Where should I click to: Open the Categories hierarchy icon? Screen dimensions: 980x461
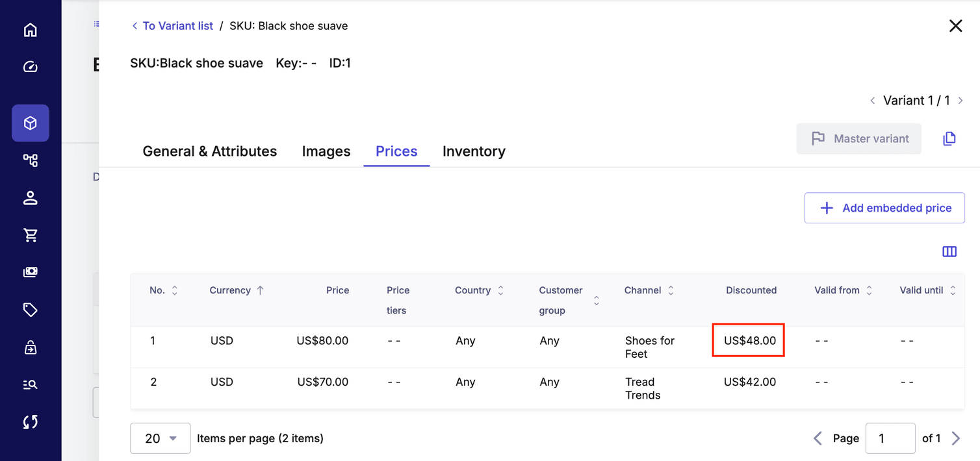pos(31,160)
